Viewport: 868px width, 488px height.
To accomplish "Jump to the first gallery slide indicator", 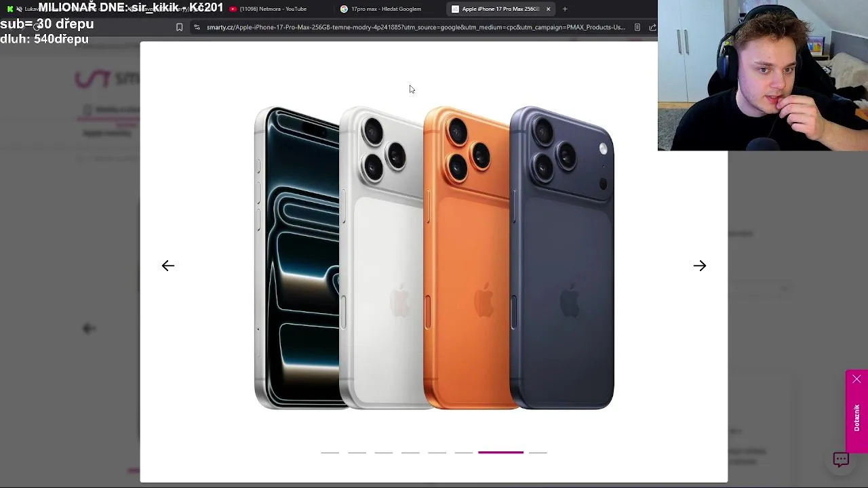I will click(x=330, y=452).
